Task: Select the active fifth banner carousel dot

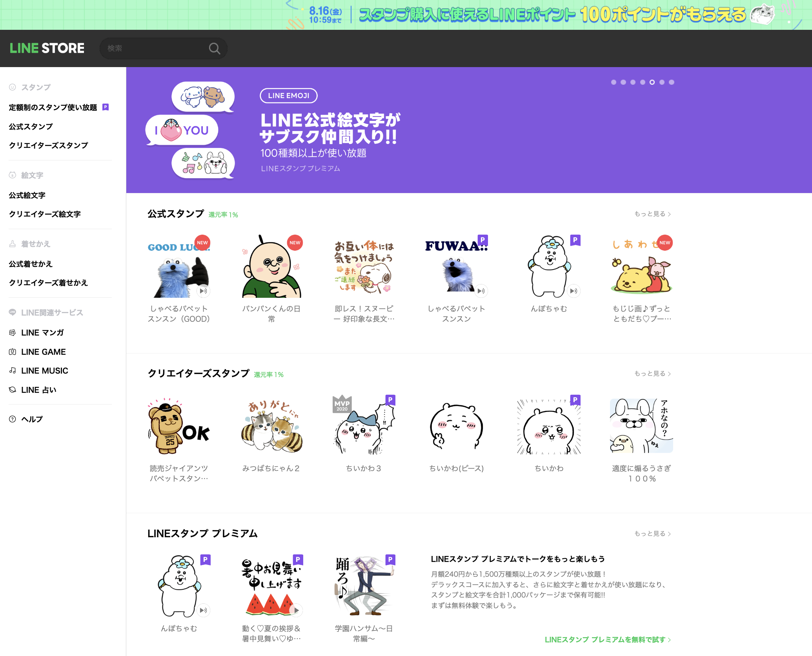Action: (x=652, y=82)
